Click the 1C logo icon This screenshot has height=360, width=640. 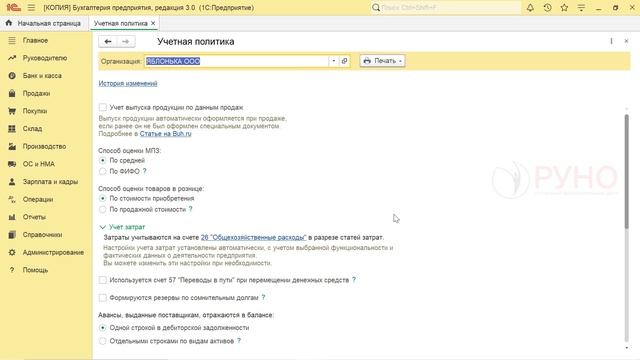coord(13,7)
